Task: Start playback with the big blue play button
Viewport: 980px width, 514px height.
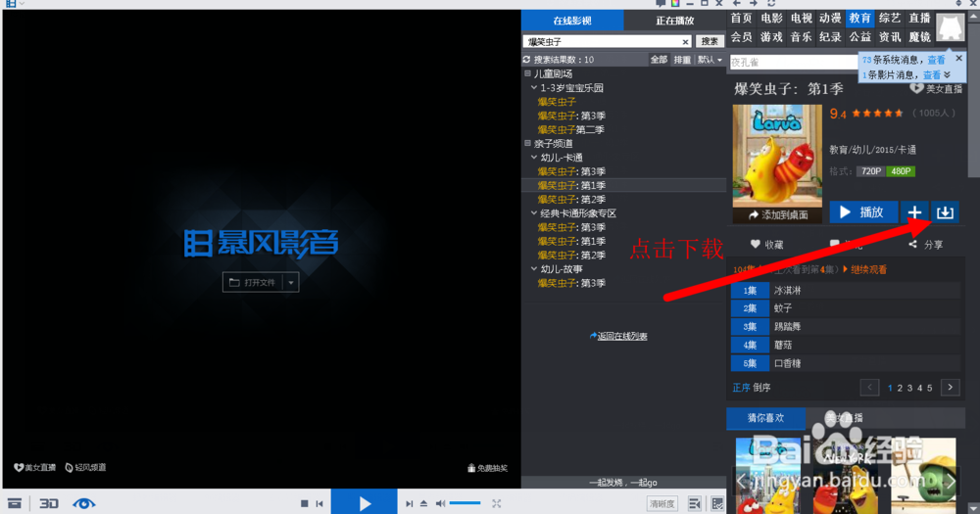Action: tap(365, 503)
